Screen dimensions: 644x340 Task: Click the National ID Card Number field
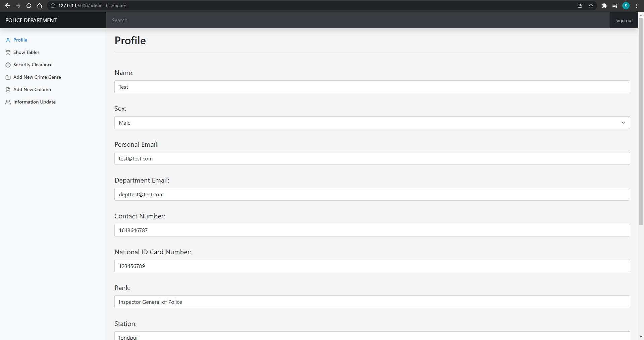372,266
